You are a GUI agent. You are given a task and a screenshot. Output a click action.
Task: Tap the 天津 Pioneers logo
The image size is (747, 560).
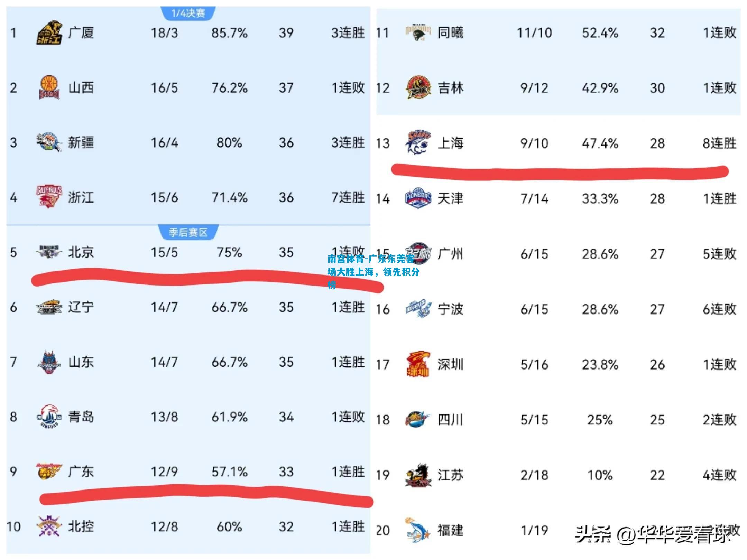coord(418,198)
